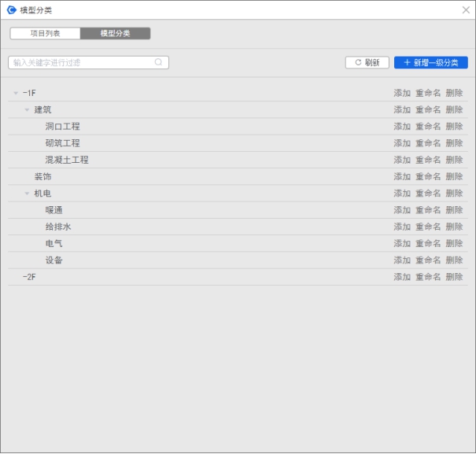Select the 模型分类 tab
This screenshot has height=454, width=476.
[x=115, y=34]
